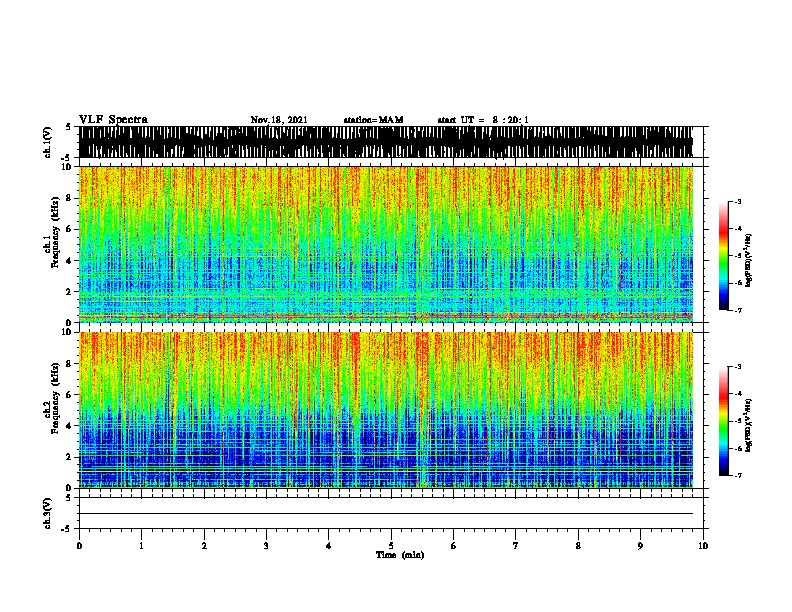The height and width of the screenshot is (612, 792).
Task: Click the "Time (min)" axis title
Action: tap(400, 555)
